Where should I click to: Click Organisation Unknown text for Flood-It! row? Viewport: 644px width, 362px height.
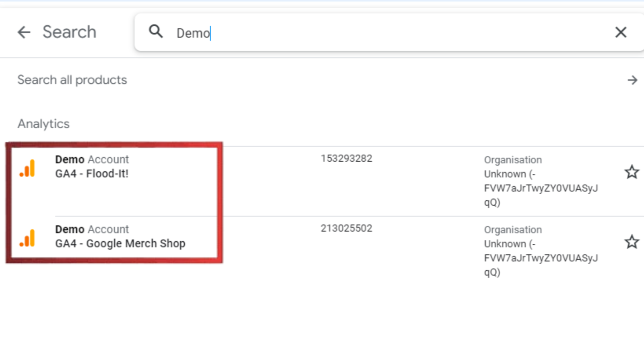coord(541,181)
